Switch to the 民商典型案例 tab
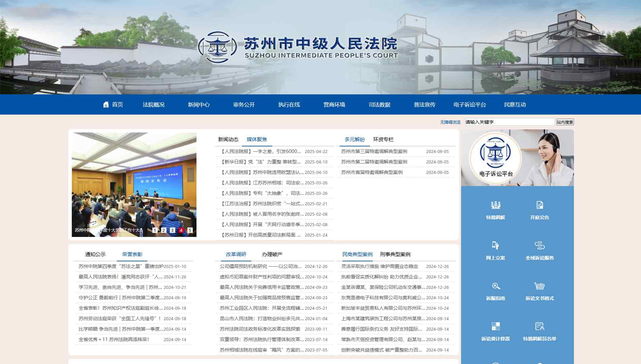641x364 pixels. point(357,254)
